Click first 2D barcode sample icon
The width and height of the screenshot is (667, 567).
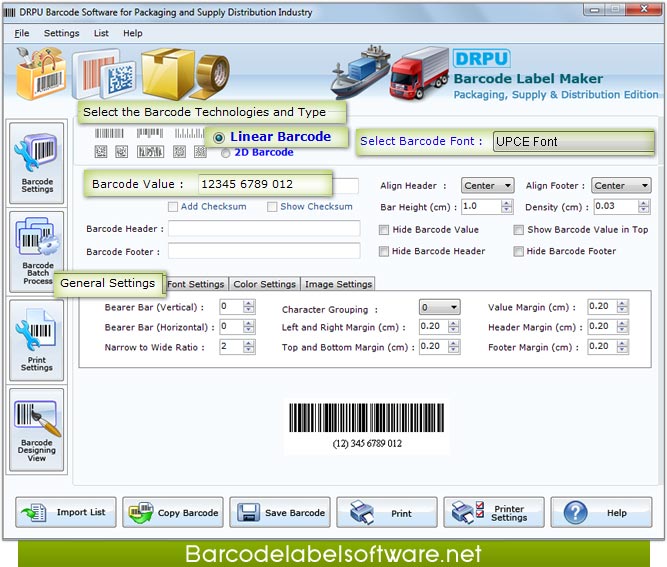pyautogui.click(x=101, y=151)
